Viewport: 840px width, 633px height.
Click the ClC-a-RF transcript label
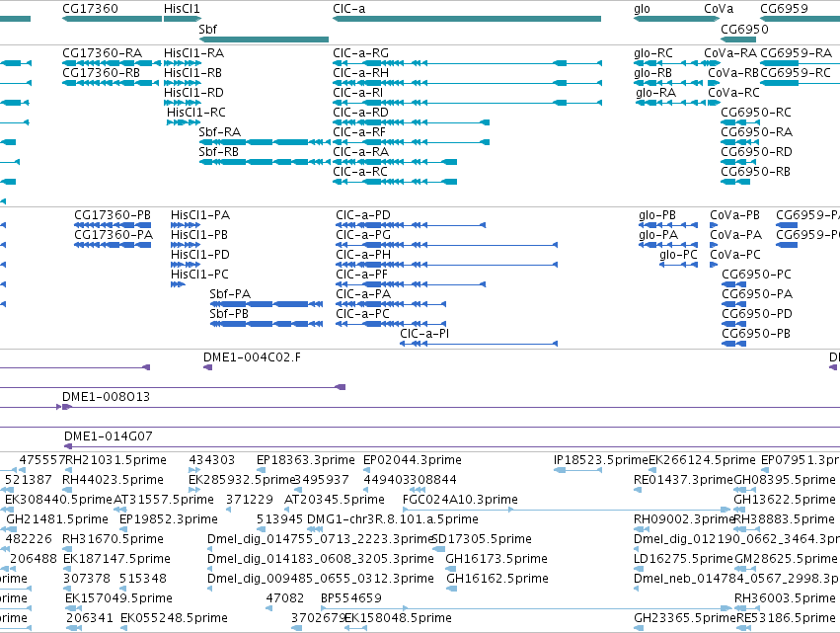pos(359,132)
